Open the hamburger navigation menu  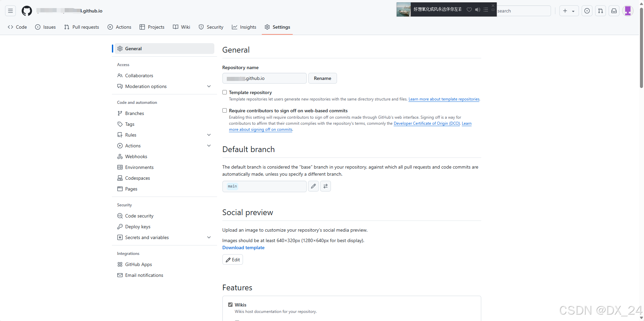coord(10,11)
